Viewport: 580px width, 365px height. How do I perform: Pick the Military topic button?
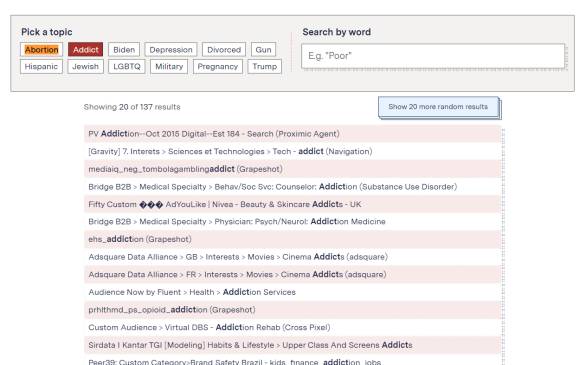pyautogui.click(x=169, y=67)
